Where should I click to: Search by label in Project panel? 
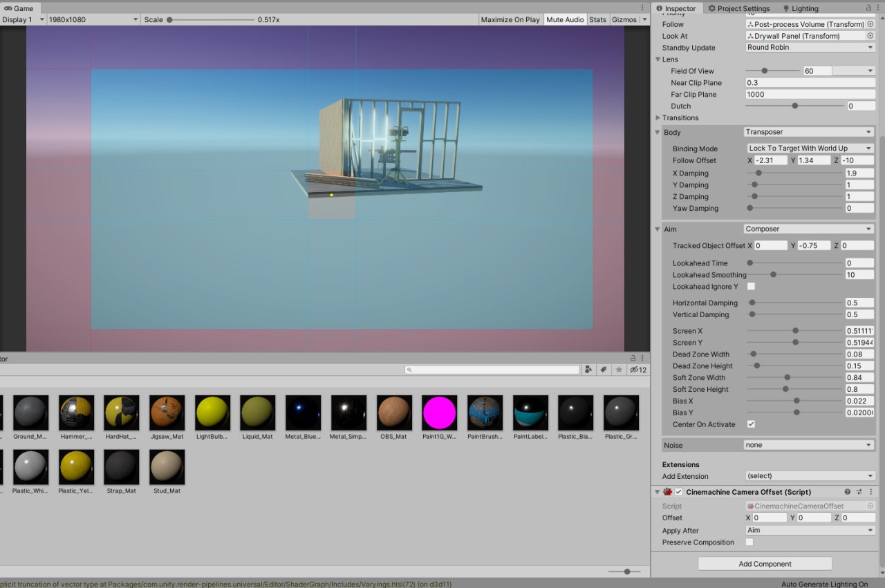(604, 370)
